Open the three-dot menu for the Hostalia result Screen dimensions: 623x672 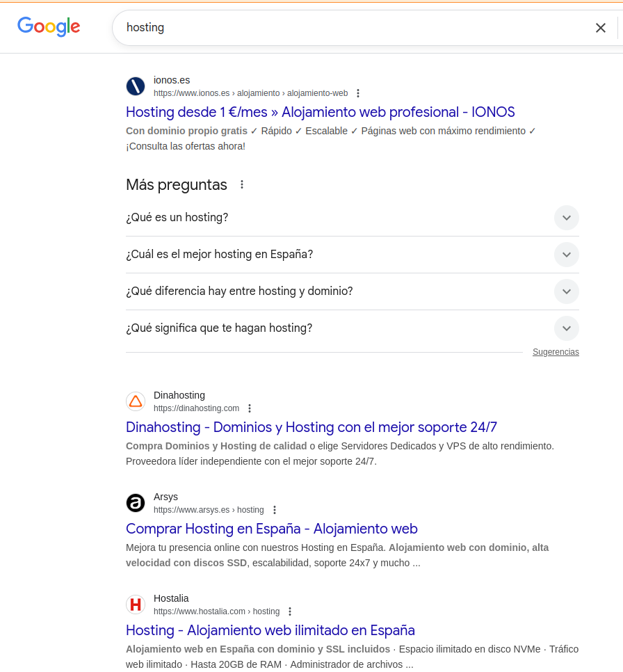[x=290, y=611]
